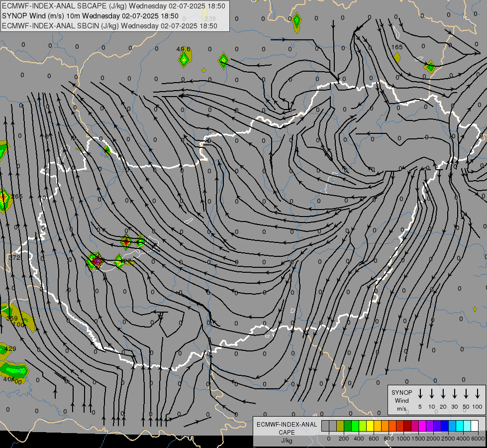Click the 'ECMWF-INDEX-ANAL CAPE' legend label
Viewport: 487px width, 448px height.
tap(287, 428)
